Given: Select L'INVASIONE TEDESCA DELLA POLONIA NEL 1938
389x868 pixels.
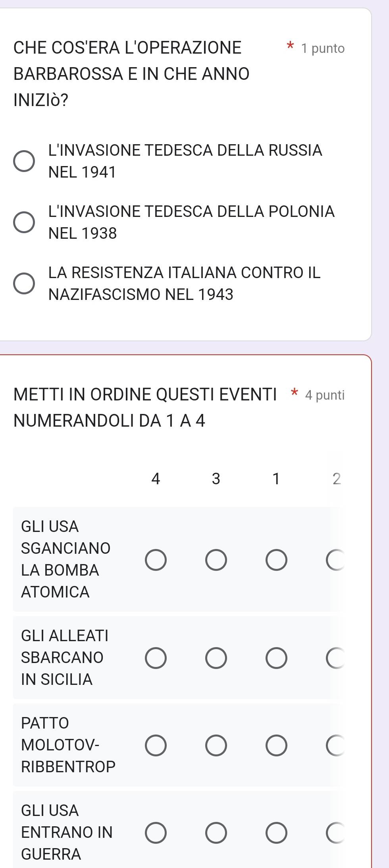Looking at the screenshot, I should point(24,222).
